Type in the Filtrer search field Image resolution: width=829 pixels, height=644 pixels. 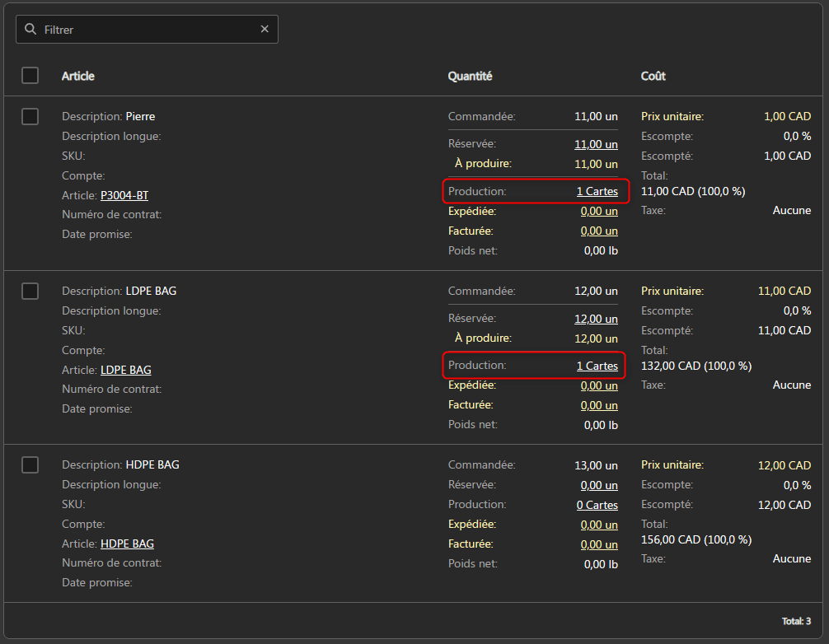coord(148,30)
